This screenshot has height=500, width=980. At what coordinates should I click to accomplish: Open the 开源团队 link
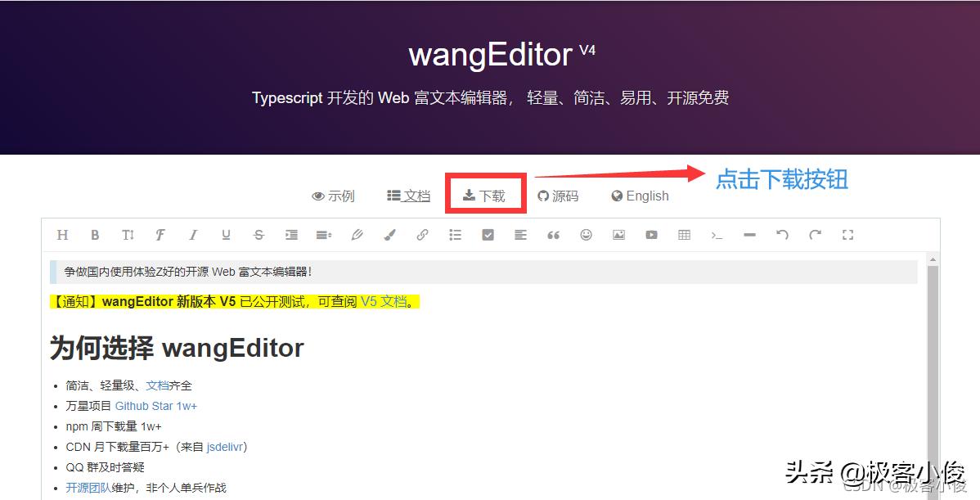[88, 488]
